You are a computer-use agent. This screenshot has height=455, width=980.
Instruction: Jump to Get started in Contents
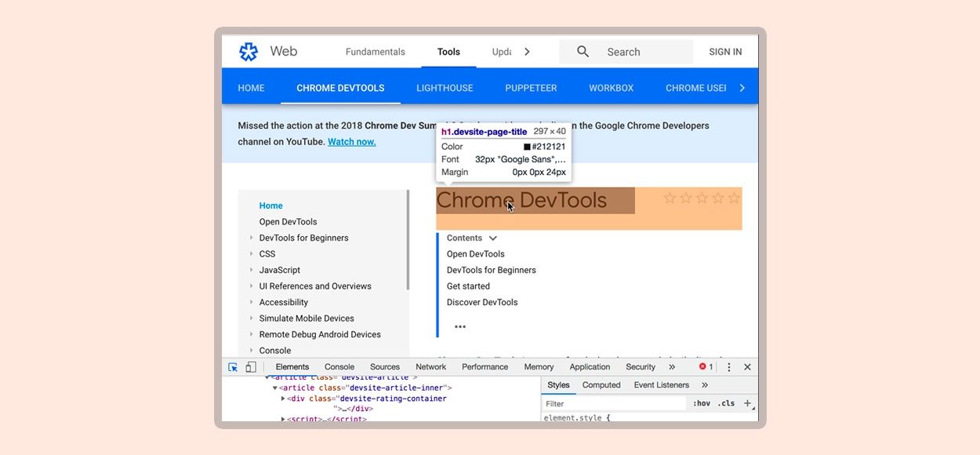tap(468, 286)
